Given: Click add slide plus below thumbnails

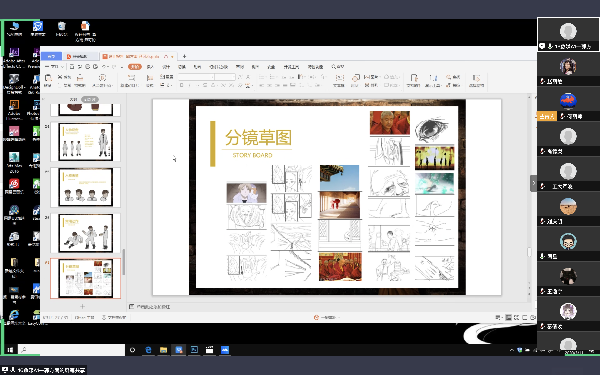Looking at the screenshot, I should pyautogui.click(x=82, y=306).
